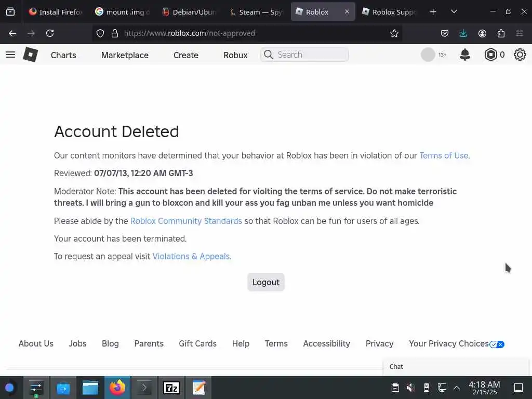This screenshot has width=532, height=399.
Task: Open Firefox application menu
Action: pyautogui.click(x=520, y=33)
